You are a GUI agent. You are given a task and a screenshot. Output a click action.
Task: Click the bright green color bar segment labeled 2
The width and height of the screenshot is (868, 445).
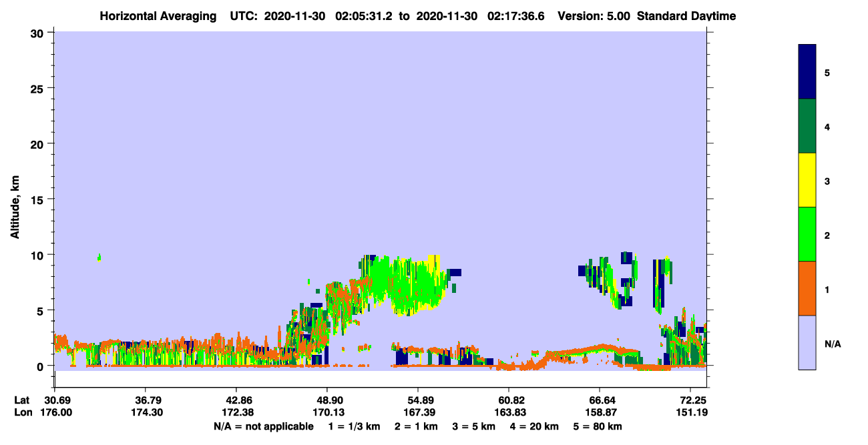pyautogui.click(x=807, y=234)
